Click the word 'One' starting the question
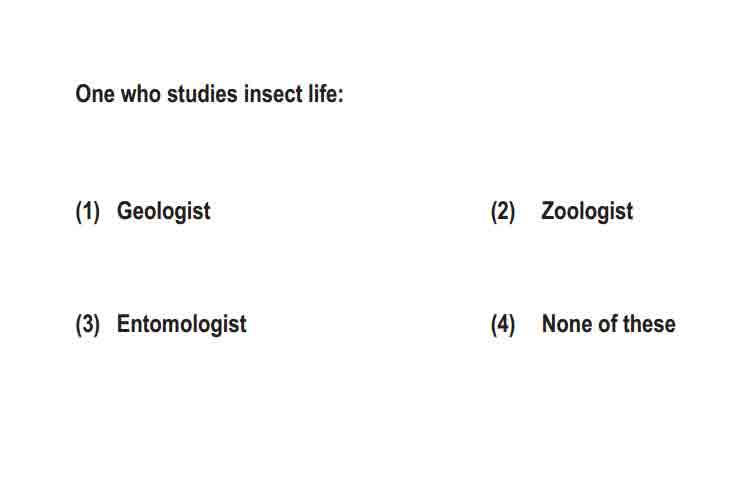This screenshot has height=500, width=750. 95,93
